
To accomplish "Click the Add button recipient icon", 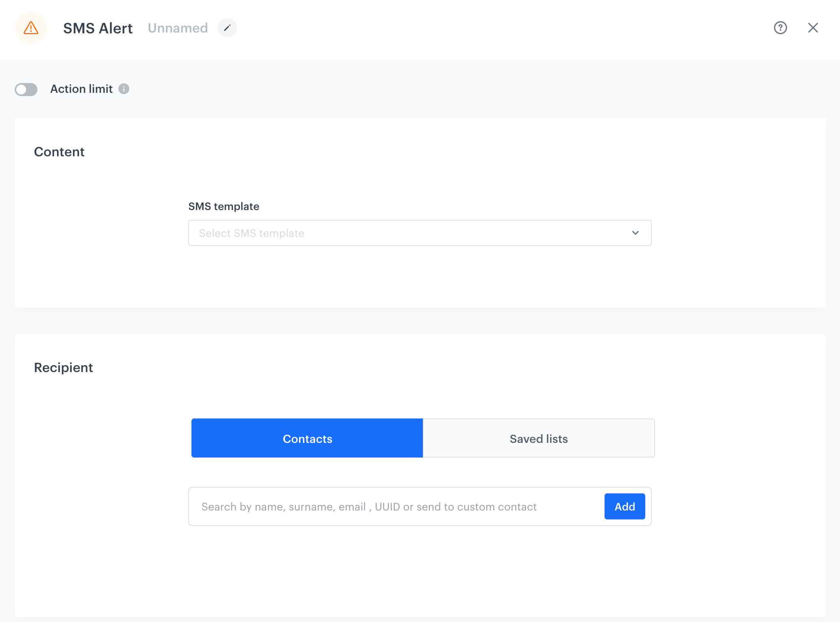I will (624, 506).
